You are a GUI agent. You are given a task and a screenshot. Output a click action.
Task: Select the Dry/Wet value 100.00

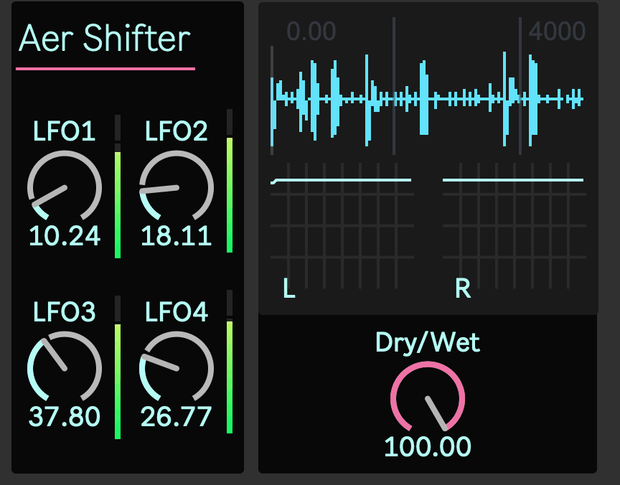pyautogui.click(x=427, y=447)
